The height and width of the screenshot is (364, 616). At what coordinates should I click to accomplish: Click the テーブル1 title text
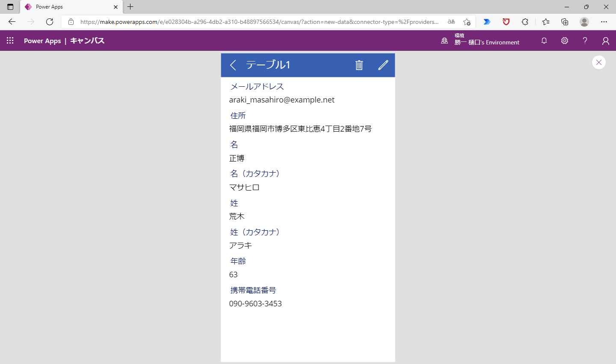click(x=268, y=65)
